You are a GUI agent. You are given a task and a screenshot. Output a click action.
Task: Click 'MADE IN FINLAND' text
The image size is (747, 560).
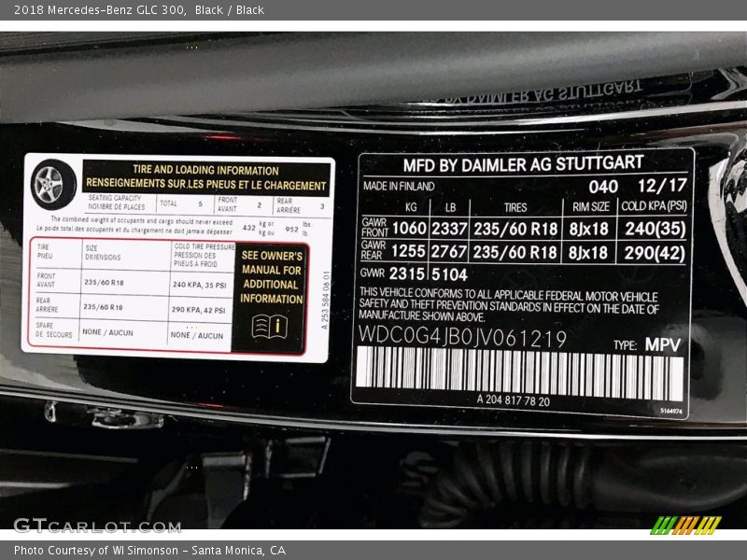pyautogui.click(x=399, y=186)
